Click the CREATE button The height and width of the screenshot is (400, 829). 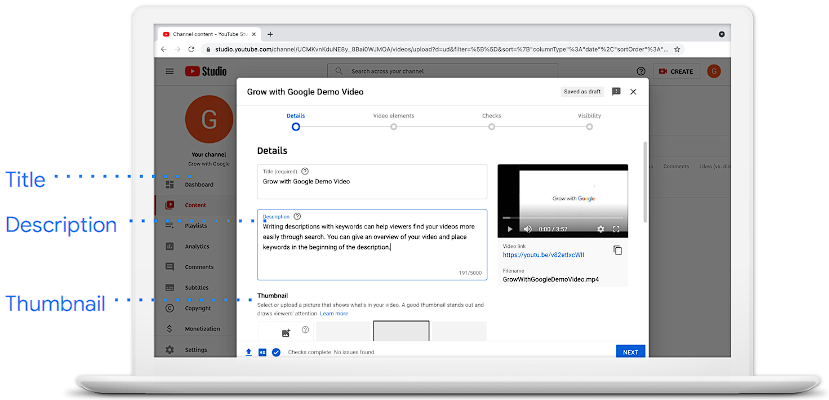pos(677,71)
